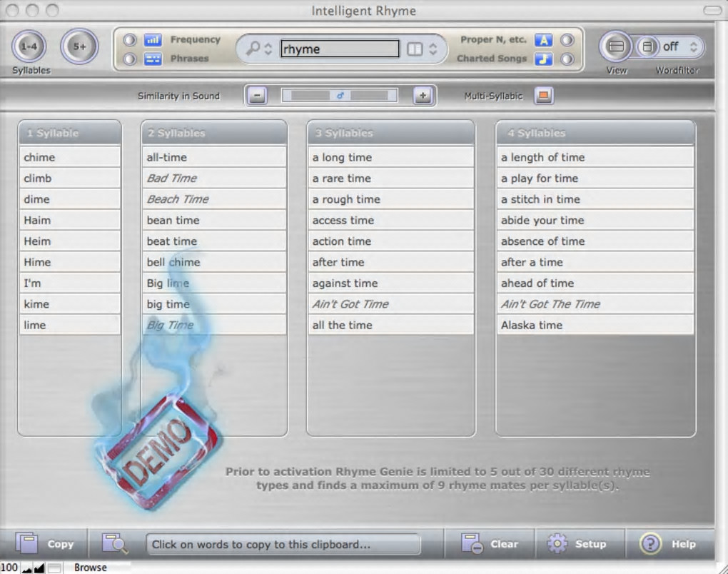Image resolution: width=728 pixels, height=574 pixels.
Task: Click the Charted Songs music note icon
Action: 544,59
